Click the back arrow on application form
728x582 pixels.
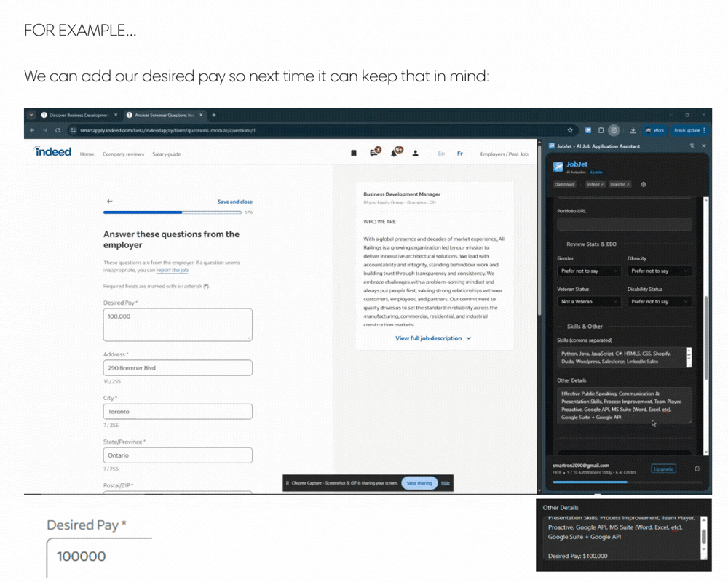tap(110, 202)
